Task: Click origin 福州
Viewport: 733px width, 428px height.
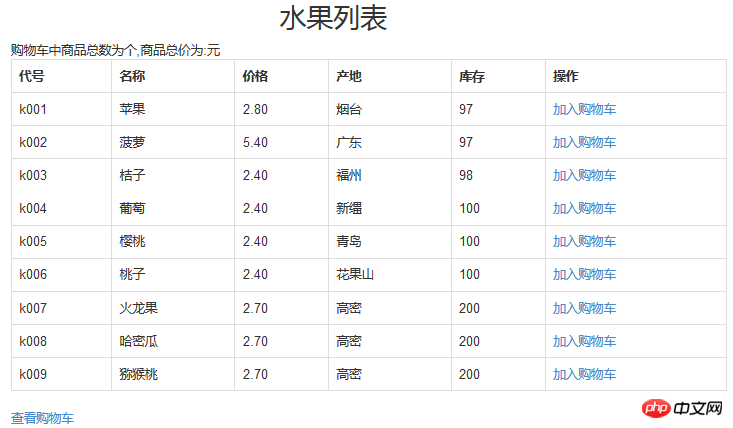Action: click(x=349, y=175)
